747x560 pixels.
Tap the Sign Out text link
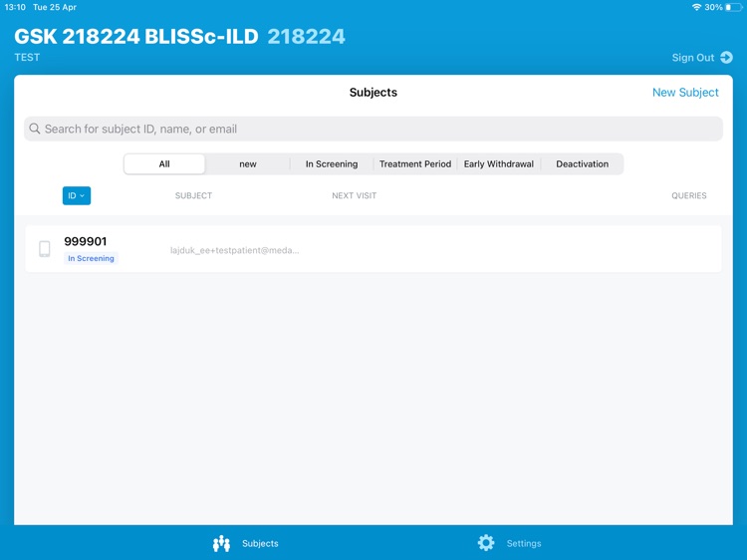pos(692,58)
